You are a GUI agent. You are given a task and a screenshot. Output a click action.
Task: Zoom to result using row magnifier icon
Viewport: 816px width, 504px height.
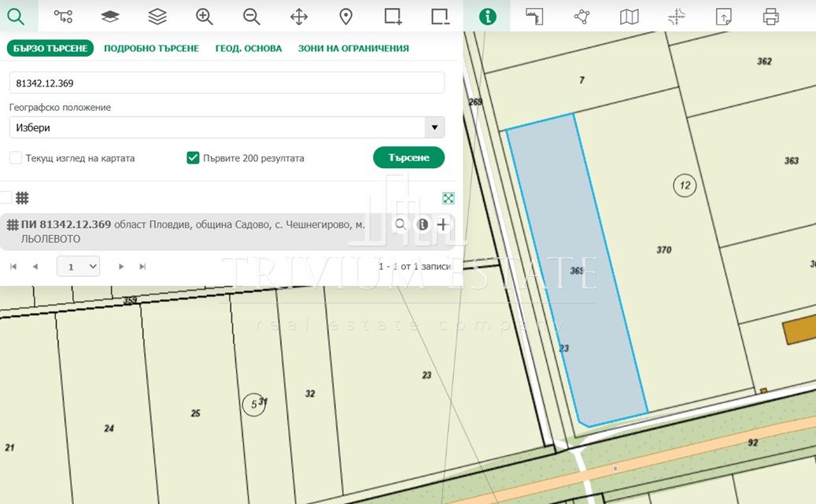click(401, 225)
